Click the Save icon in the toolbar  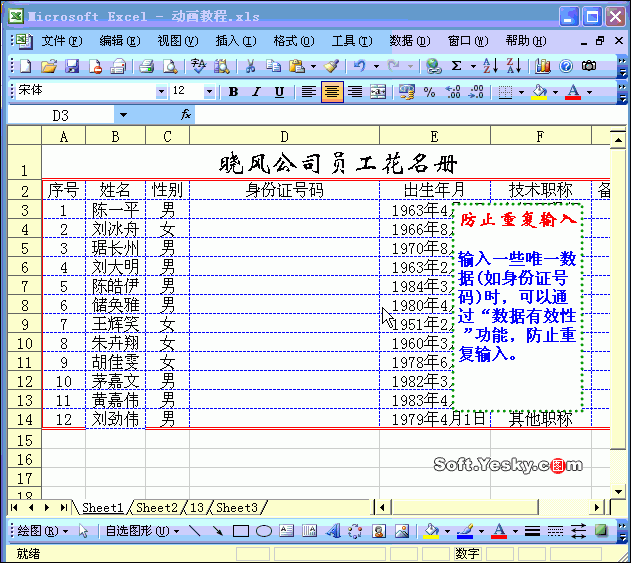coord(72,66)
